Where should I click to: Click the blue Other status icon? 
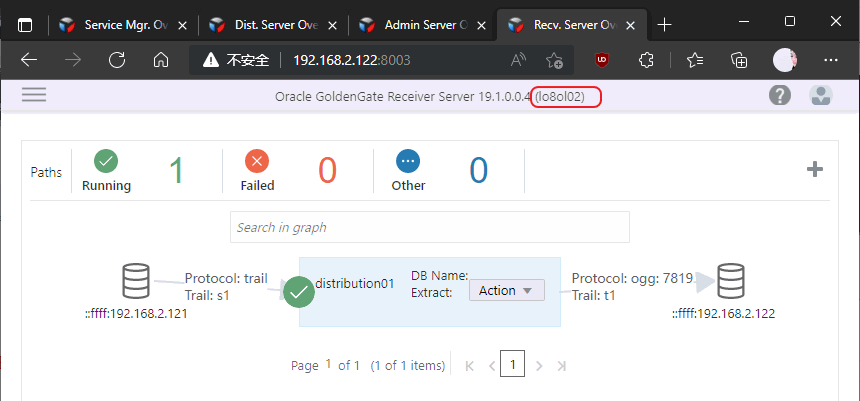coord(408,161)
